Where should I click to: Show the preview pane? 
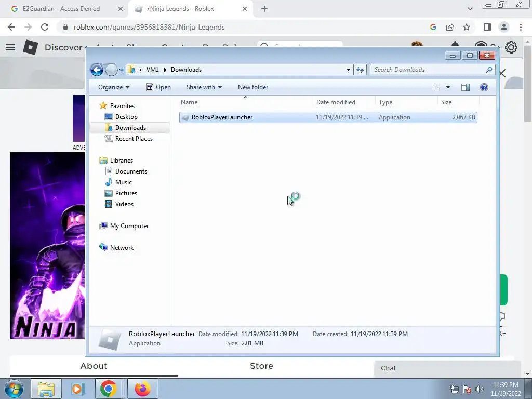tap(465, 87)
